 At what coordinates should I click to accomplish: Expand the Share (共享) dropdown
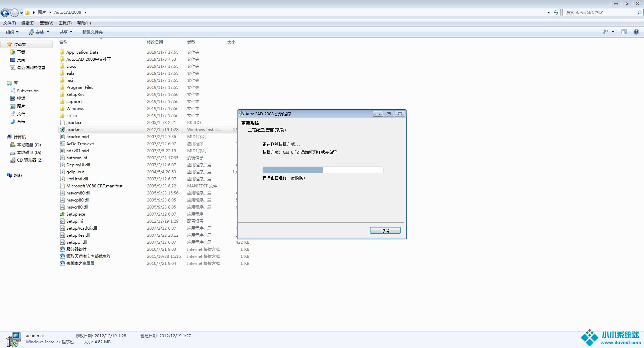[66, 32]
